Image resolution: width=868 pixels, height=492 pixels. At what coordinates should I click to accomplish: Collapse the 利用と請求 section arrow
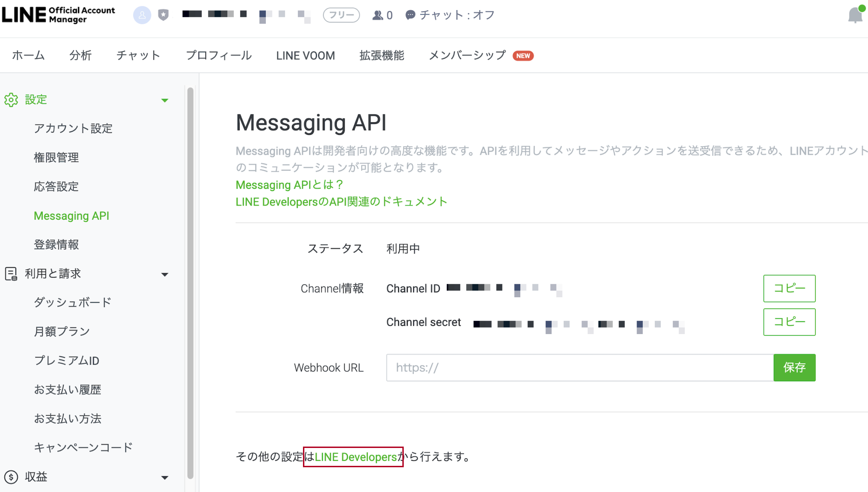[x=165, y=275]
